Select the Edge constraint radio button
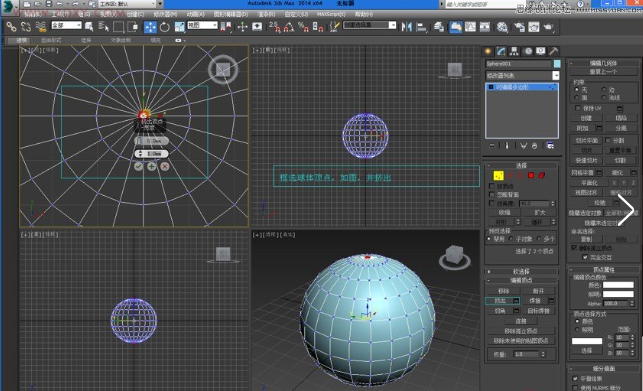The image size is (643, 391). (604, 89)
